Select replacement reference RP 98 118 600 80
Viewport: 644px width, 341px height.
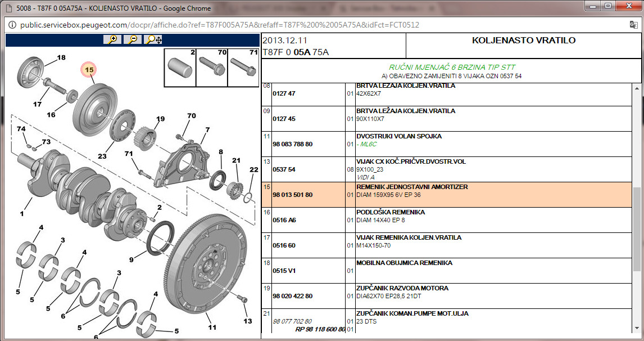pos(320,330)
